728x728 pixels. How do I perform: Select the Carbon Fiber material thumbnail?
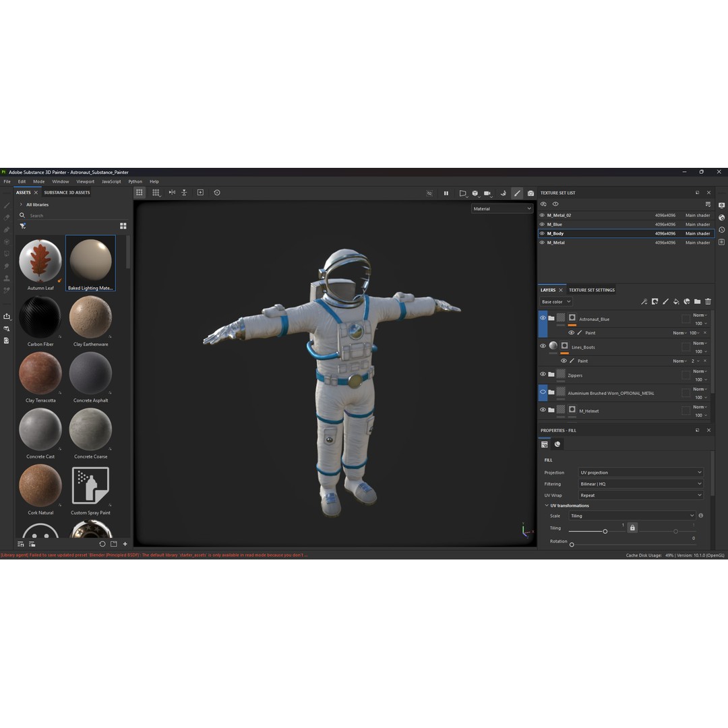point(40,317)
